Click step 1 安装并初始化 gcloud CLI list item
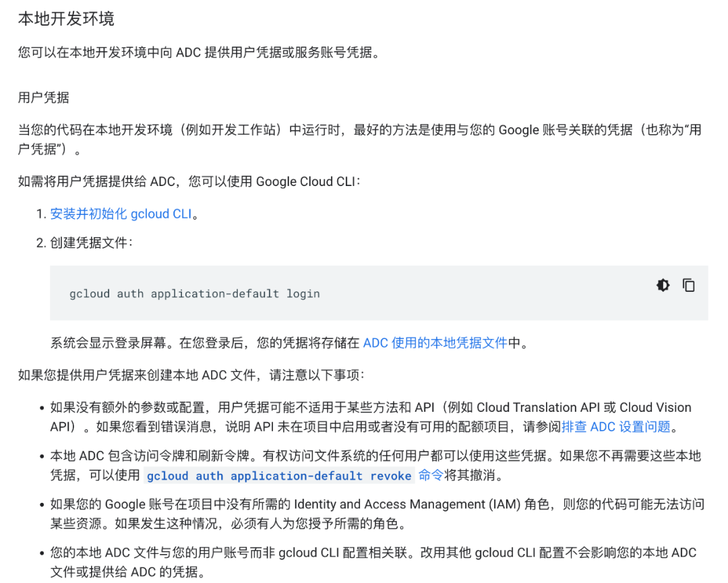 point(121,214)
